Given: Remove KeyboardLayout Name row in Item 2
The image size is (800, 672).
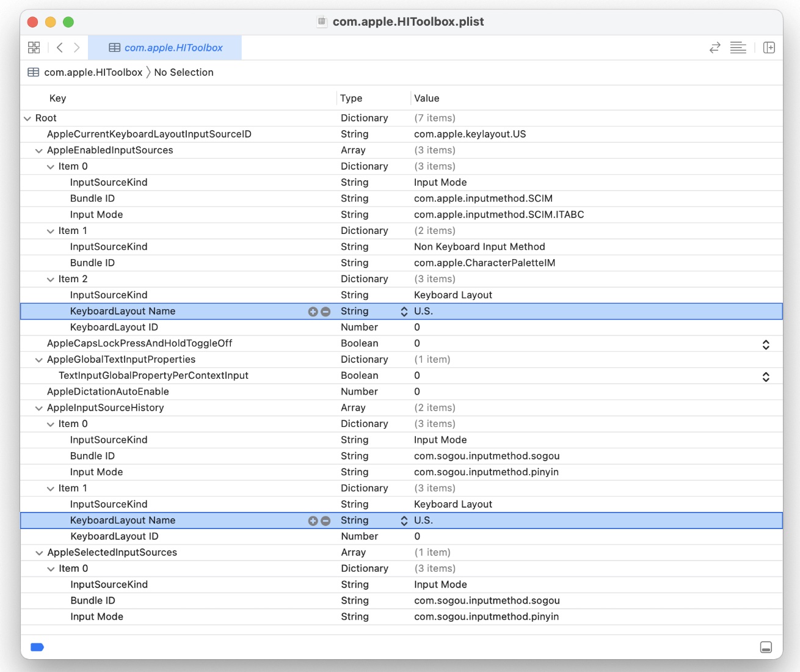Looking at the screenshot, I should [325, 312].
